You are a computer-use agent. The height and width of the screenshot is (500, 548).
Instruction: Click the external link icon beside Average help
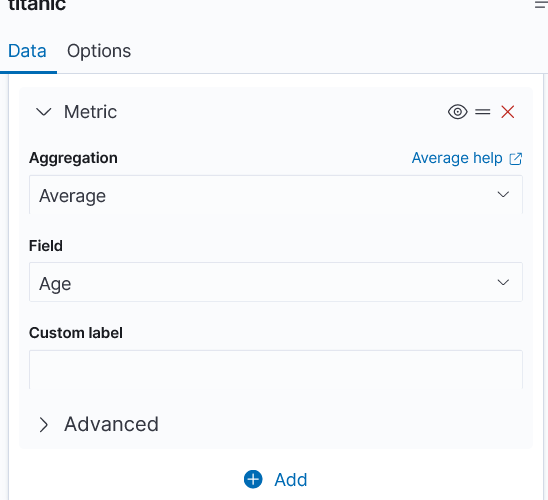[515, 159]
